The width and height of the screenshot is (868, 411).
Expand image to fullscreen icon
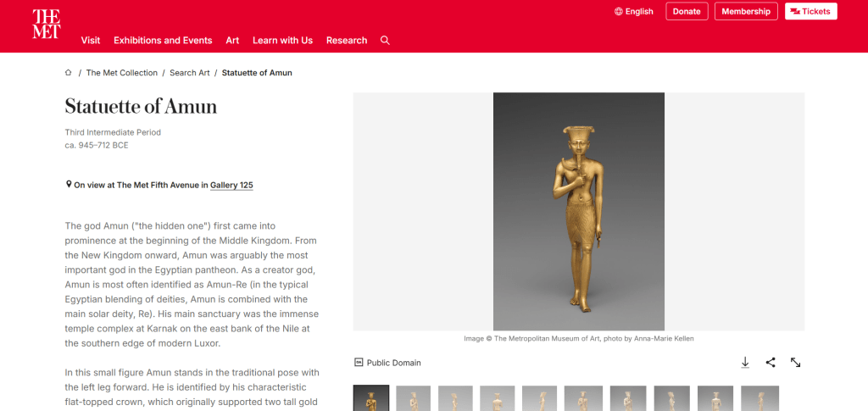point(795,363)
